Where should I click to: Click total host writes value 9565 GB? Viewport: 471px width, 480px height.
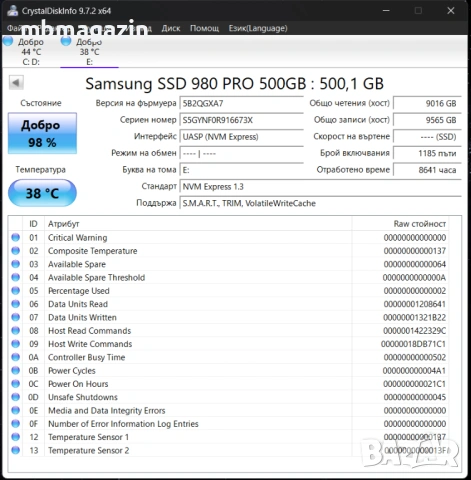tap(427, 120)
